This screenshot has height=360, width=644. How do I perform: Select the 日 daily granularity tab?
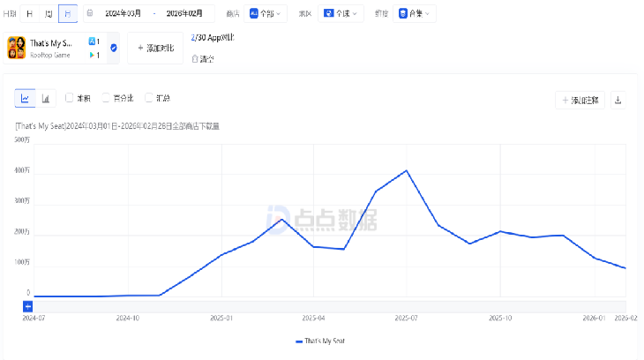[x=29, y=13]
